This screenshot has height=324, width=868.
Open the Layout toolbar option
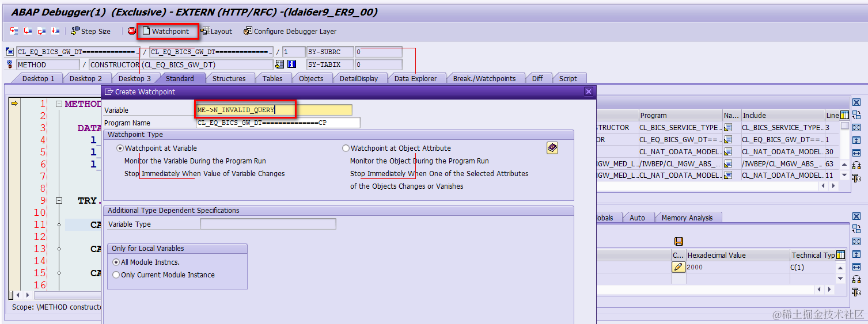pyautogui.click(x=216, y=31)
